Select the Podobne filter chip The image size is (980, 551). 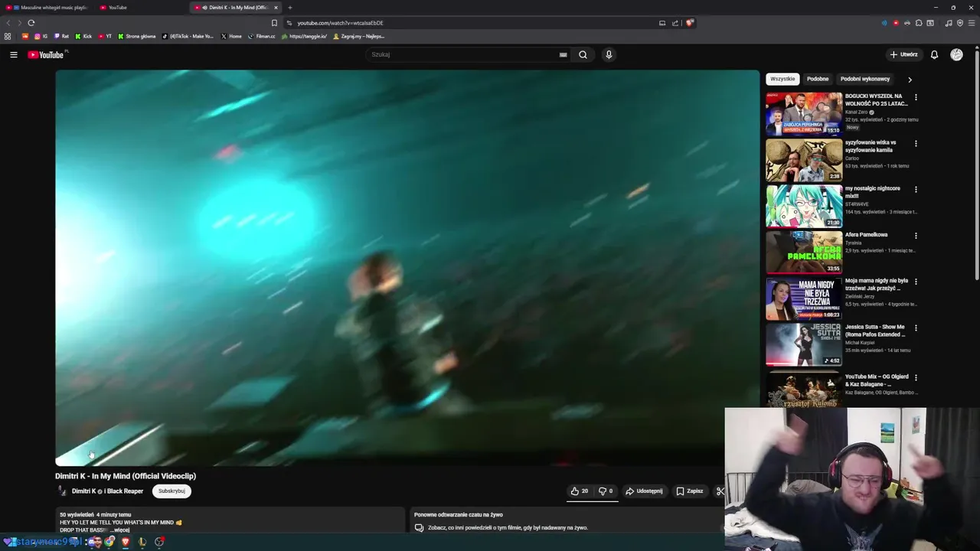[818, 79]
